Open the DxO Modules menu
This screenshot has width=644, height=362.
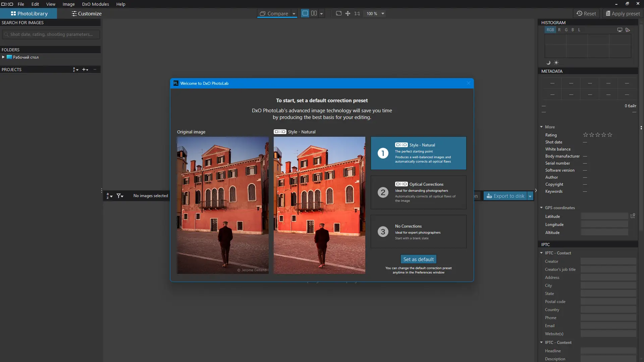tap(95, 4)
